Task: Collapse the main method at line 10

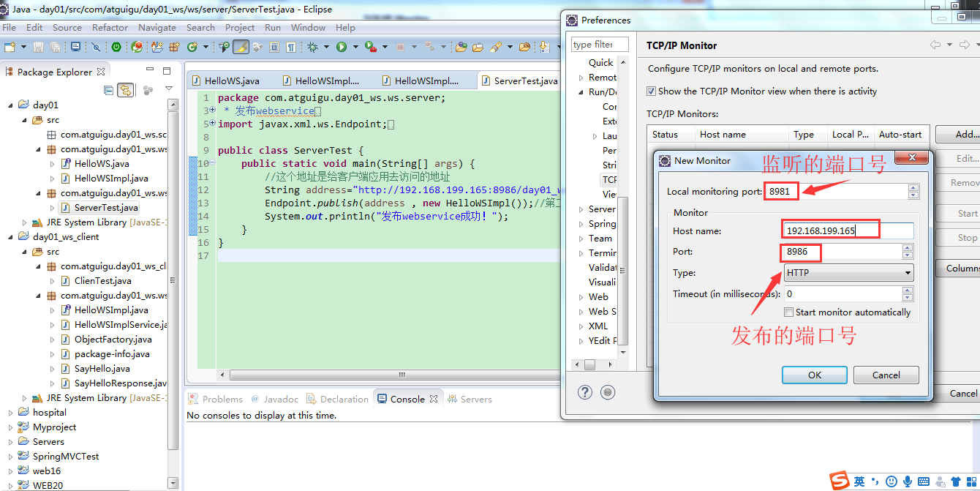Action: pos(212,164)
